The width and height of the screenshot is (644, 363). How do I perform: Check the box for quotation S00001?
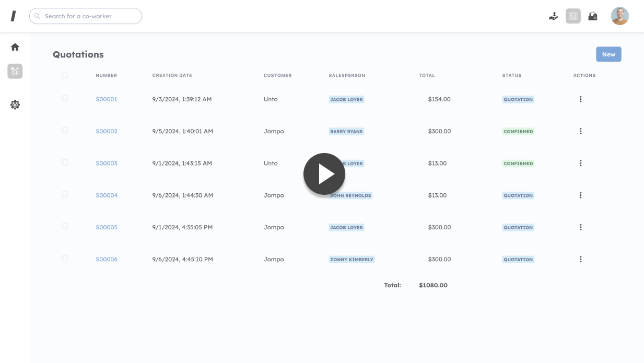point(65,98)
